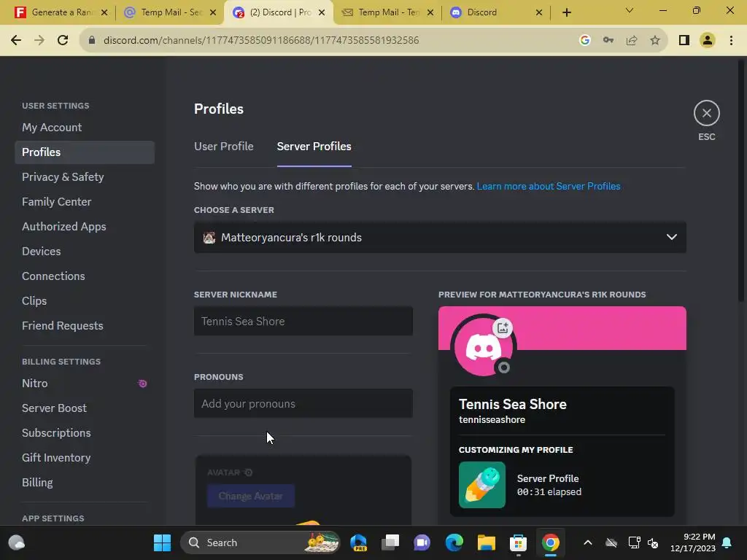Screen dimensions: 747x560
Task: Open Authorized Apps settings
Action: point(85,226)
